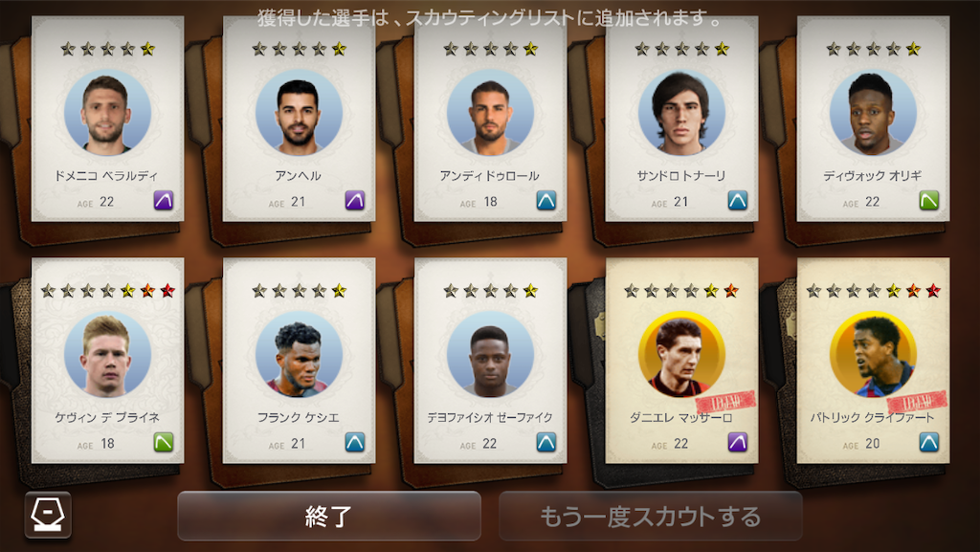Tap the purple form icon on アンヘル card
The height and width of the screenshot is (552, 980).
pos(355,201)
